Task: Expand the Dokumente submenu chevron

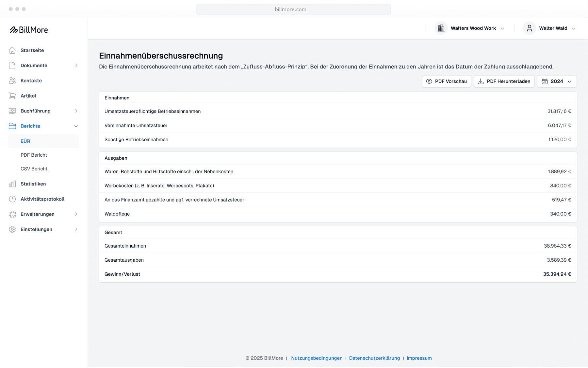Action: point(76,65)
